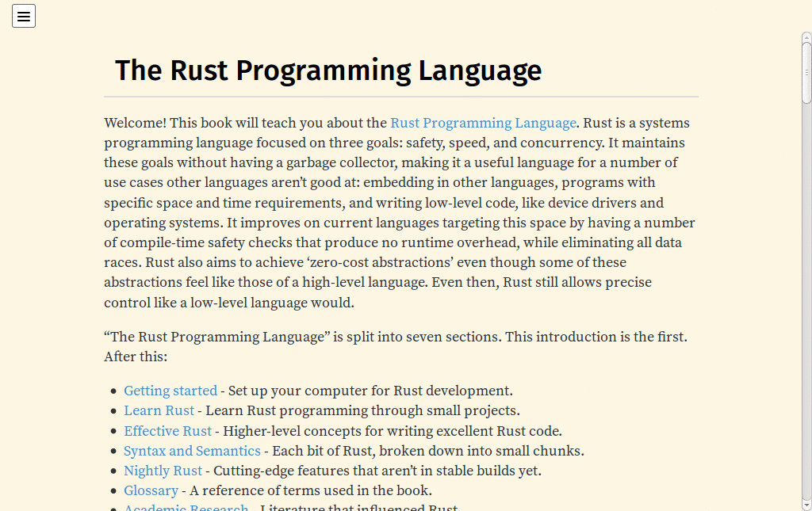
Task: Go to the Learn Rust section
Action: point(159,410)
